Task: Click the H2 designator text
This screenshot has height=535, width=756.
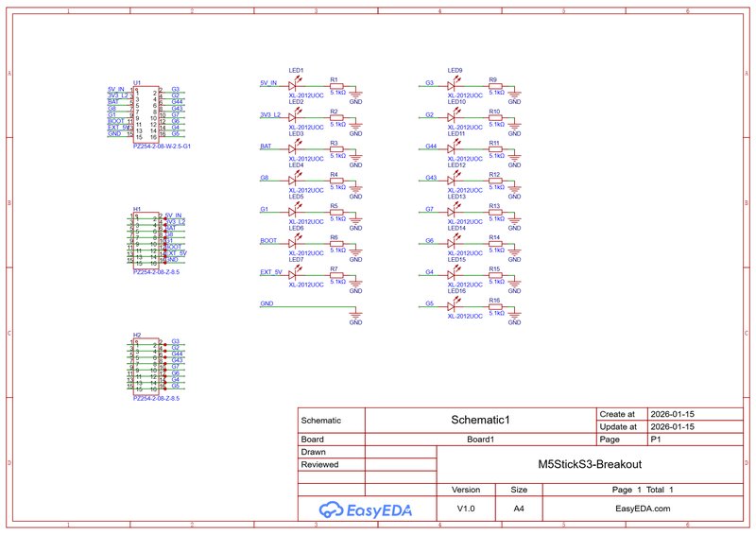Action: 137,335
